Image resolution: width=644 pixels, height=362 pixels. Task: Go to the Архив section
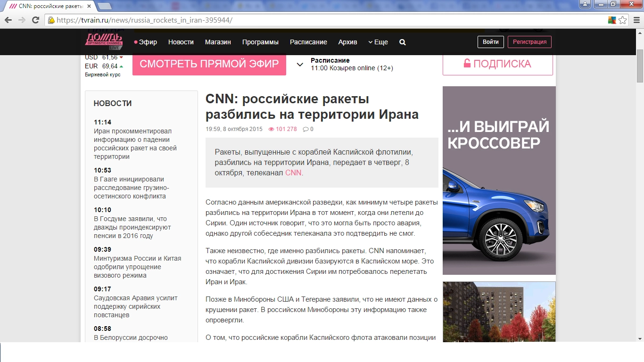click(347, 42)
